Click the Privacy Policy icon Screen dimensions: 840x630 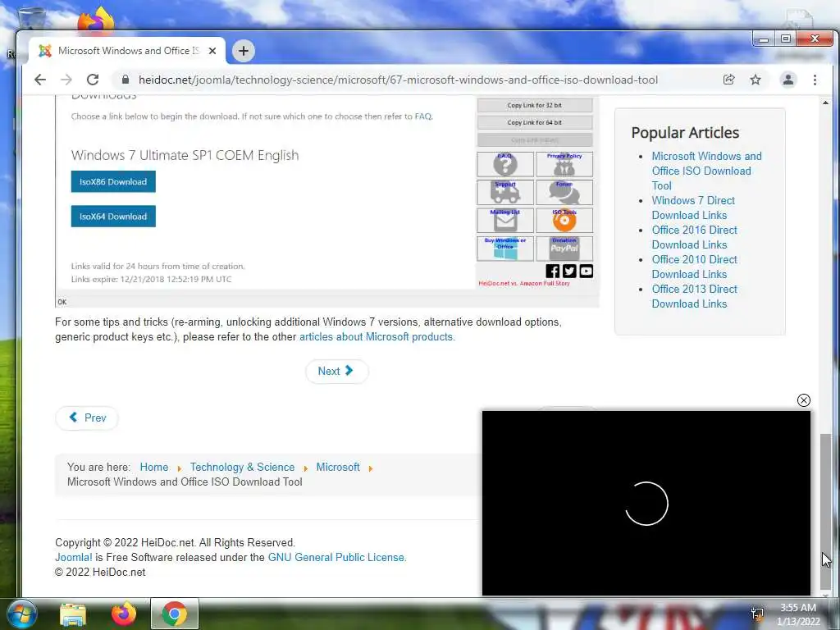[x=564, y=164]
